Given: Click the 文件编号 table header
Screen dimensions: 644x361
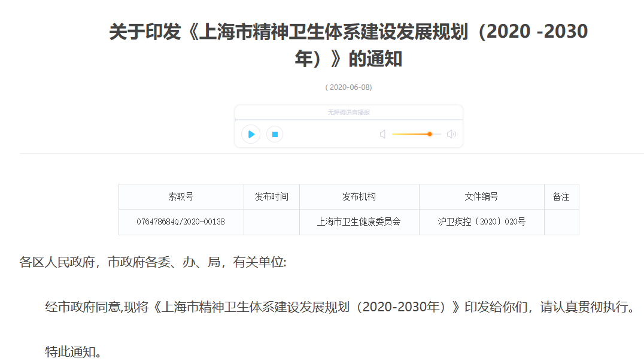Looking at the screenshot, I should (481, 196).
